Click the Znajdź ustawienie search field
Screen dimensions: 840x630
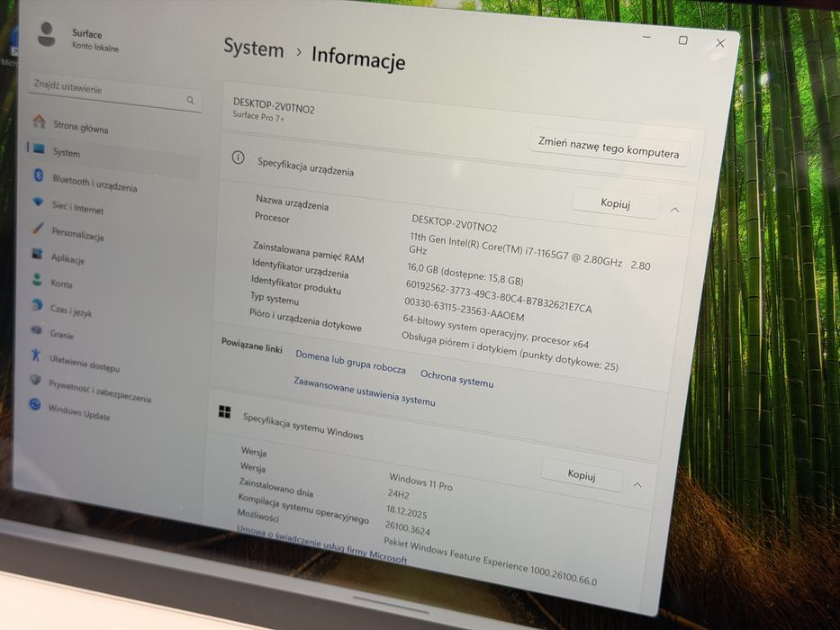tap(115, 94)
